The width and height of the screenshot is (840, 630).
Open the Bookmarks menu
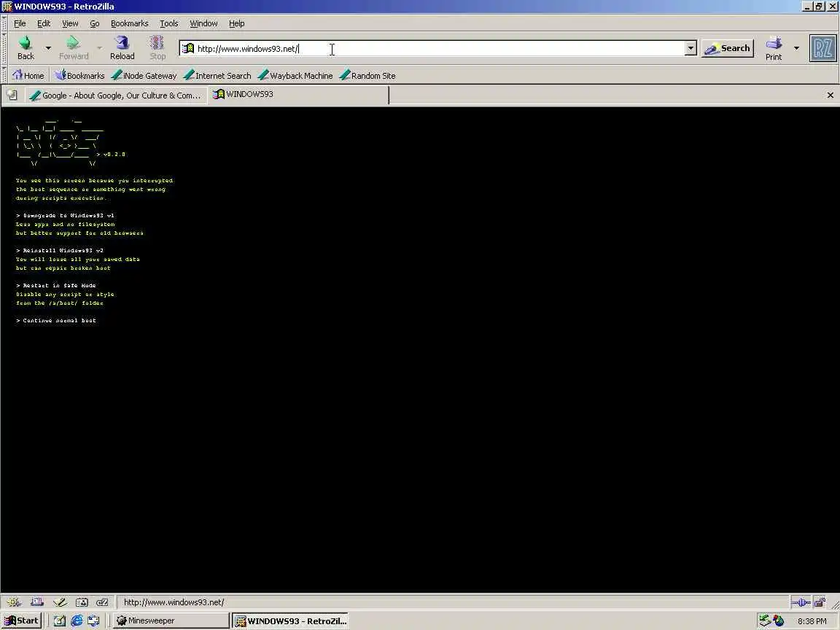[129, 23]
